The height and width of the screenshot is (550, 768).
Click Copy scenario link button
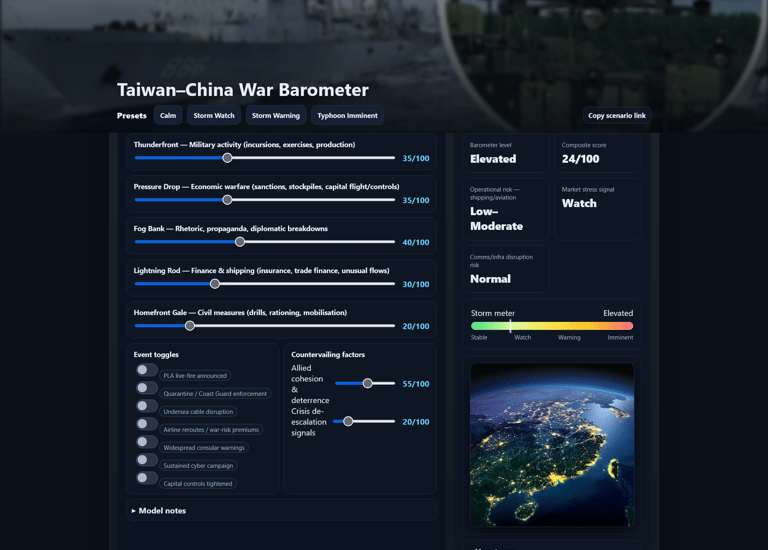coord(617,116)
